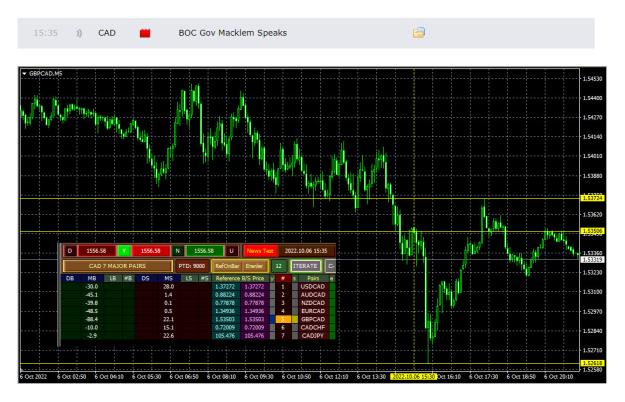This screenshot has height=402, width=625.
Task: Click the 15:35 event time
Action: (45, 33)
